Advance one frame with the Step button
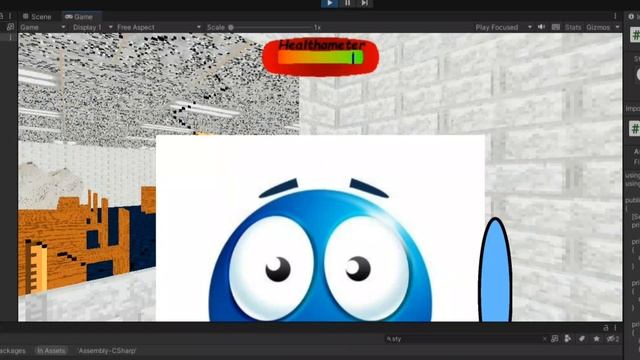 click(x=364, y=3)
